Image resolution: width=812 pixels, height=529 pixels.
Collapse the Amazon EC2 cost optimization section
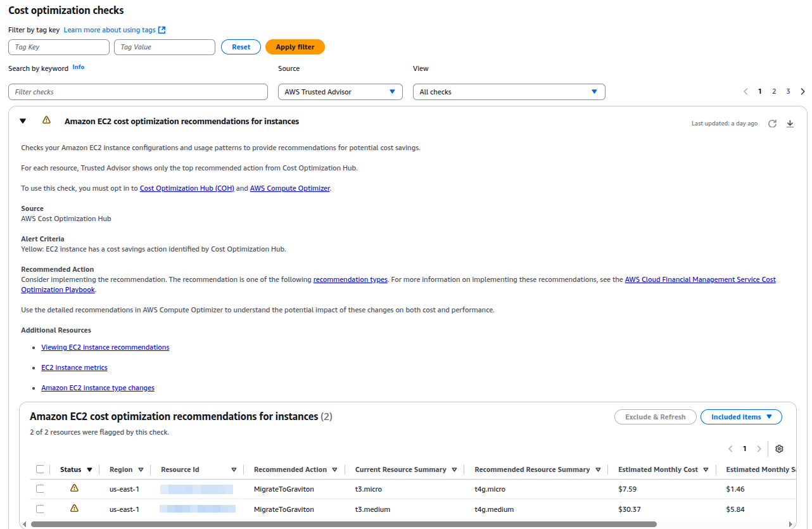(23, 121)
